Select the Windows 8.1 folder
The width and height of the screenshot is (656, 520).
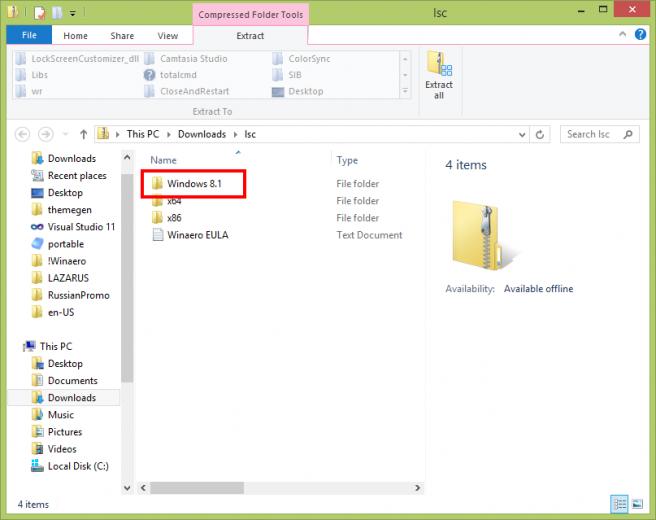click(x=193, y=184)
